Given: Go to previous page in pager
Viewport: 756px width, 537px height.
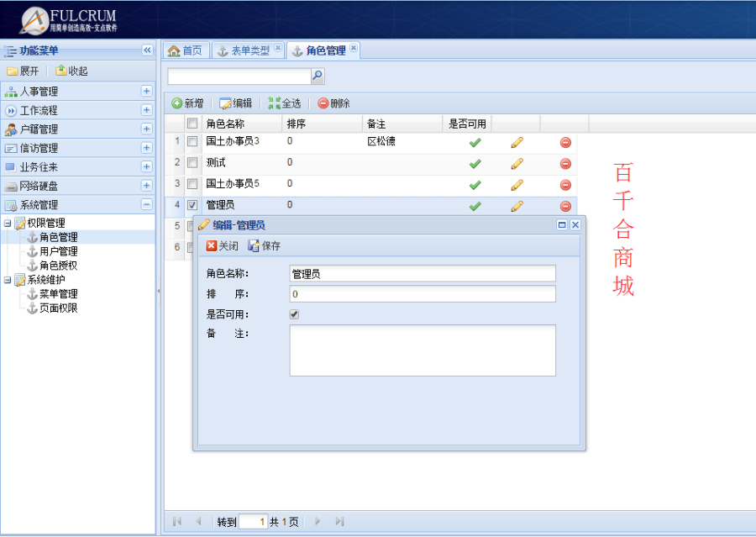Looking at the screenshot, I should coord(198,521).
